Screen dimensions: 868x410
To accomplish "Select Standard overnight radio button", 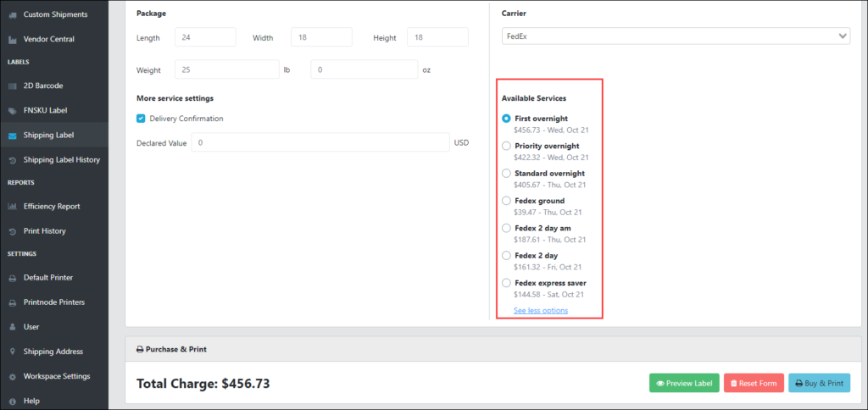I will click(x=506, y=173).
